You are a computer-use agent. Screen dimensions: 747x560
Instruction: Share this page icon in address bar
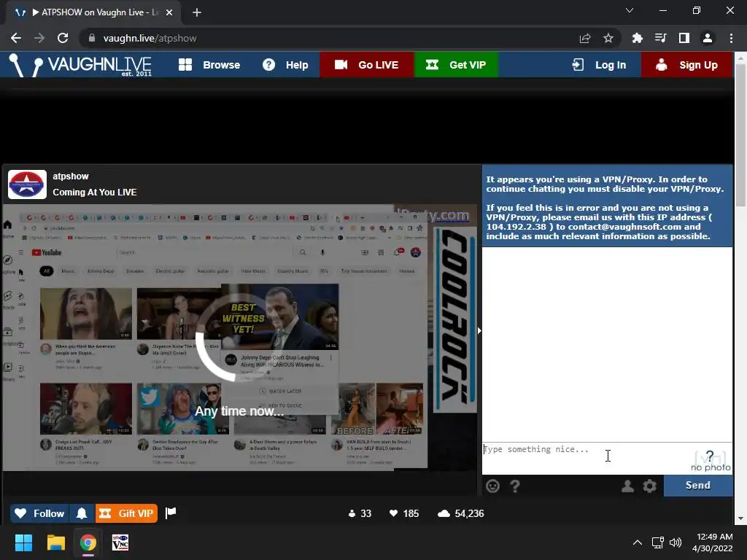tap(585, 38)
